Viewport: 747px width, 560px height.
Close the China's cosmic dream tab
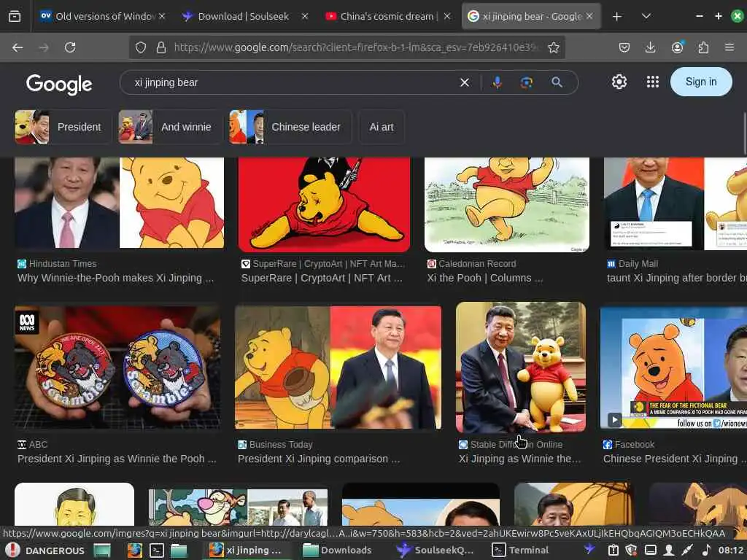(447, 16)
